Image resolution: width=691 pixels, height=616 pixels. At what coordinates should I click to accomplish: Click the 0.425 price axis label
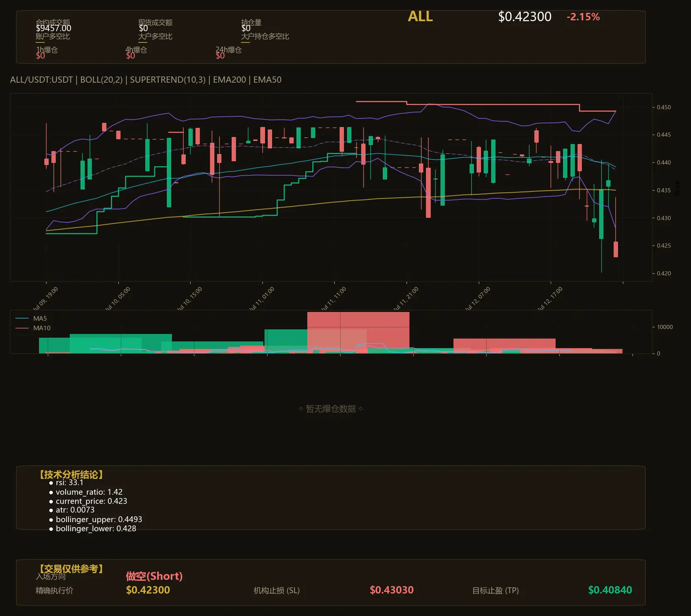coord(664,245)
